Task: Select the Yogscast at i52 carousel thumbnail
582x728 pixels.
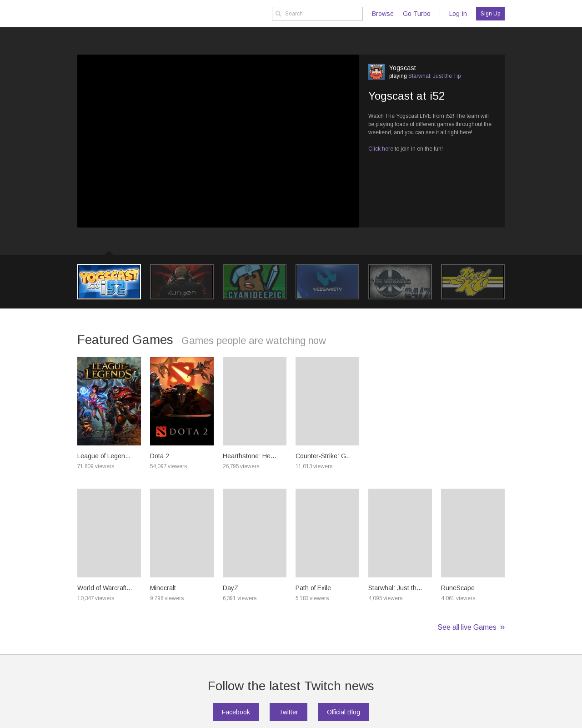Action: pos(109,282)
